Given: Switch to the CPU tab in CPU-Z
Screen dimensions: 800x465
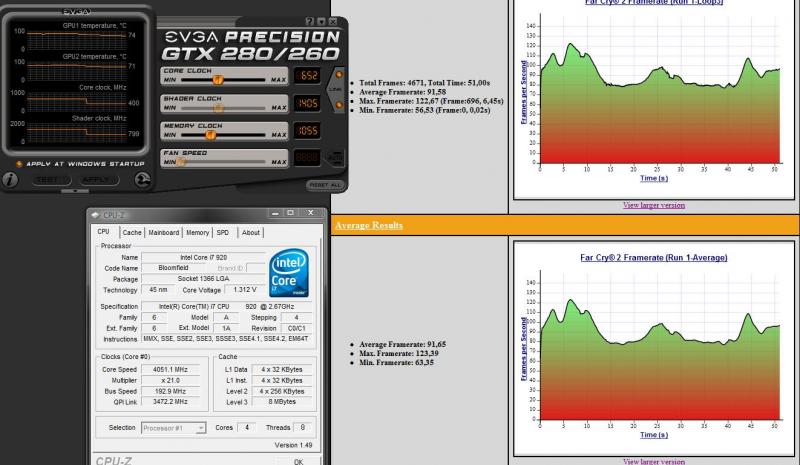Looking at the screenshot, I should click(x=104, y=232).
